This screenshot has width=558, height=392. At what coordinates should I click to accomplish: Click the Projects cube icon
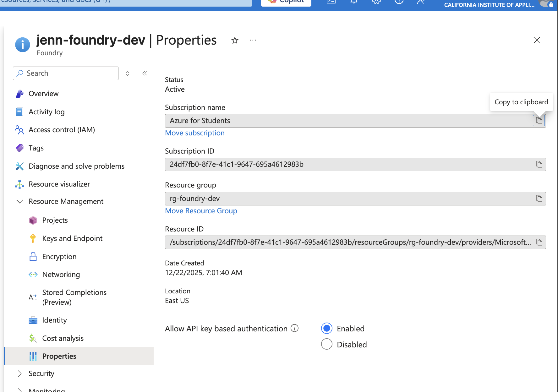click(33, 220)
